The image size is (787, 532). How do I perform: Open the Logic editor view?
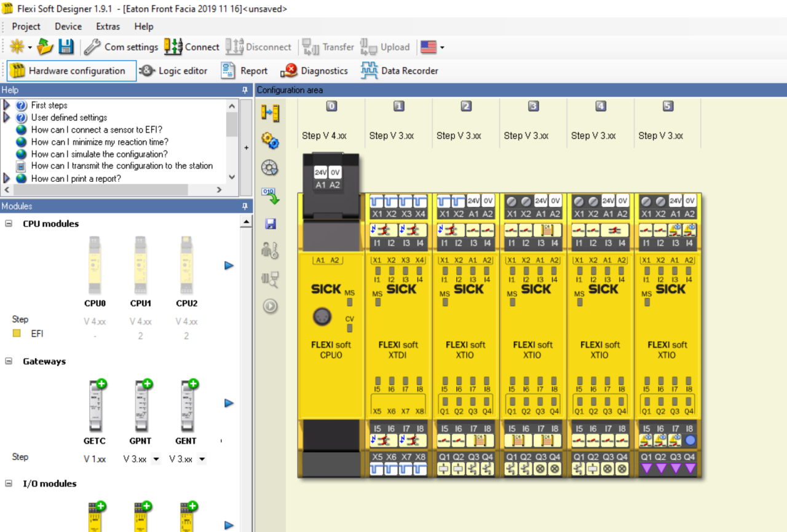click(x=174, y=71)
